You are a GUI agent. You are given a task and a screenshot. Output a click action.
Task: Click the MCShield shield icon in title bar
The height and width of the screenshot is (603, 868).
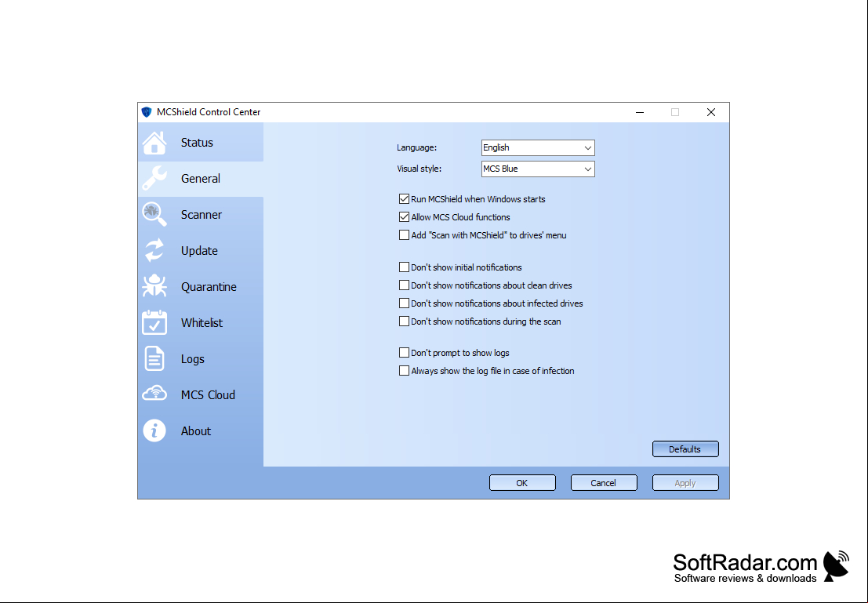click(x=147, y=112)
